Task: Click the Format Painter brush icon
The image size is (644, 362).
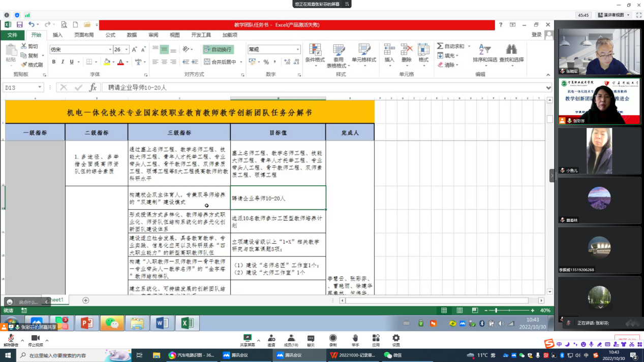Action: (24, 65)
